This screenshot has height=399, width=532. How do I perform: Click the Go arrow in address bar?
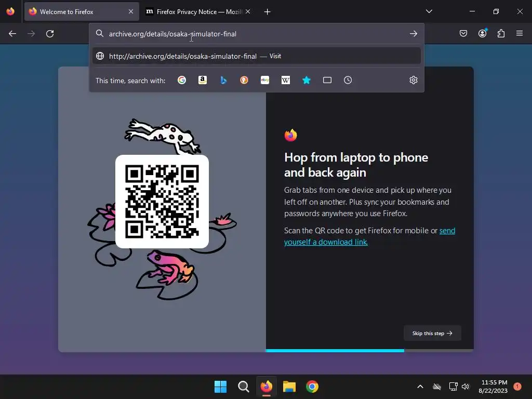(413, 34)
